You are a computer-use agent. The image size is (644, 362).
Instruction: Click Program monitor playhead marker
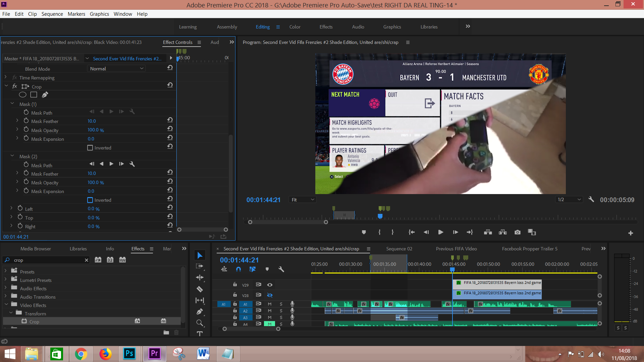click(380, 216)
